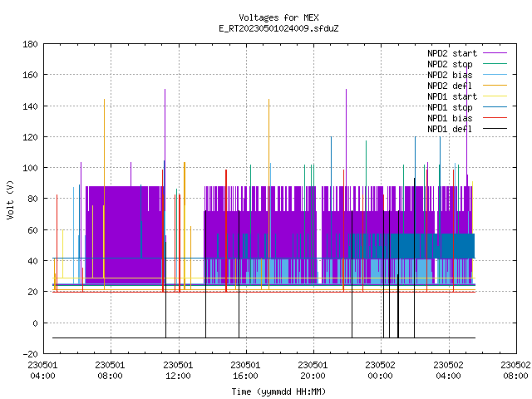Click the NPD2 defl legend orange line
This screenshot has width=532, height=399.
pyautogui.click(x=495, y=86)
